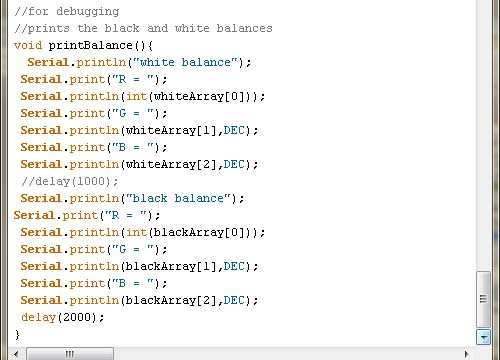Click the "black balance" string text
The height and width of the screenshot is (360, 500).
tap(179, 198)
